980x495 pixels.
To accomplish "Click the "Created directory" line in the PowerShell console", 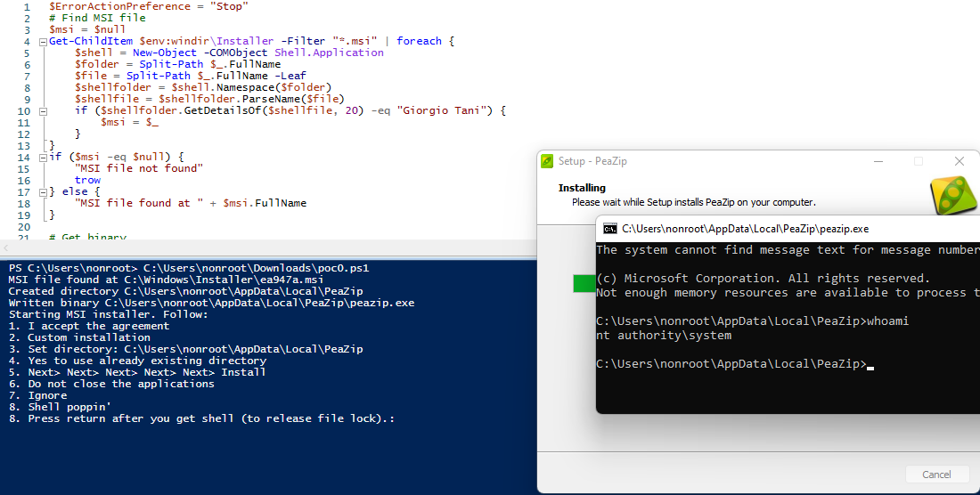I will pyautogui.click(x=185, y=291).
